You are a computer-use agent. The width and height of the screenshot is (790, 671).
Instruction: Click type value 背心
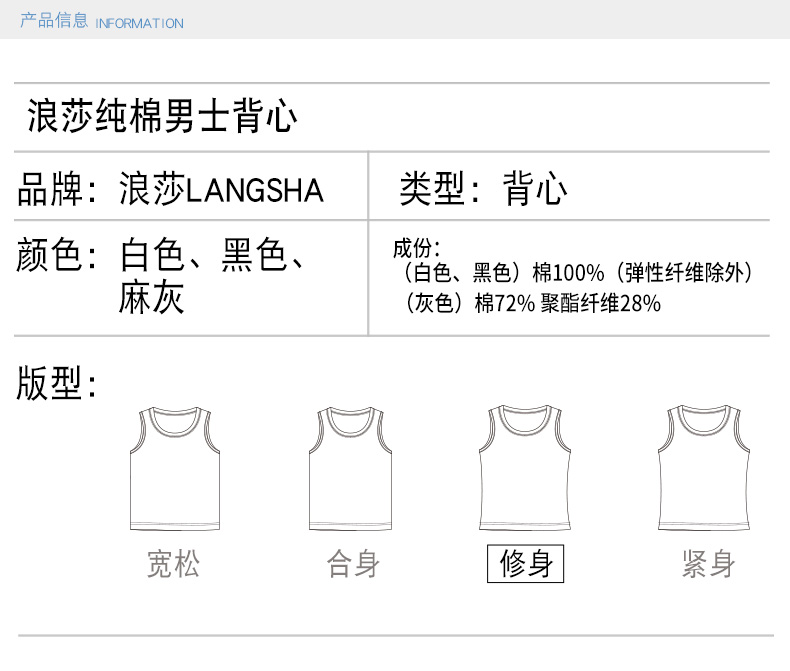pyautogui.click(x=535, y=189)
